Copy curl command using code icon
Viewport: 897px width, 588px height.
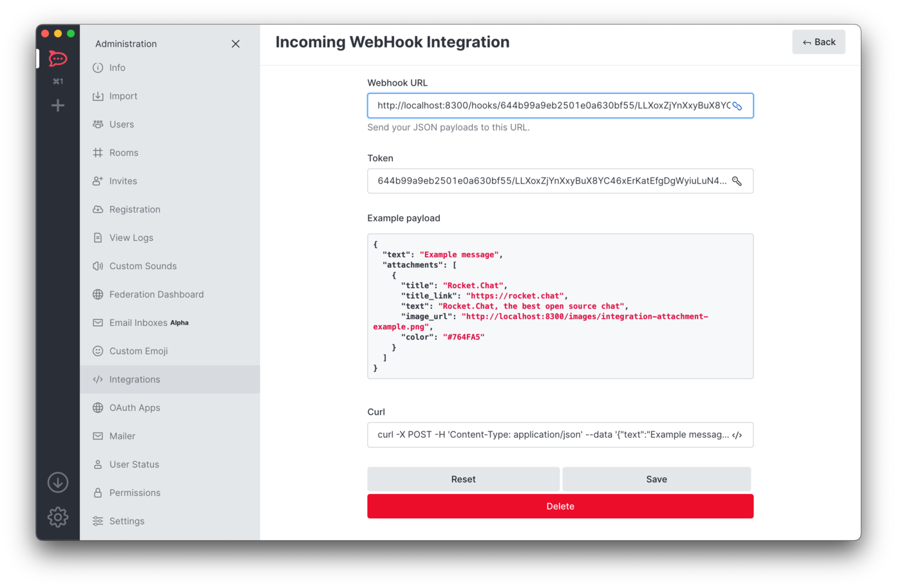pos(737,435)
